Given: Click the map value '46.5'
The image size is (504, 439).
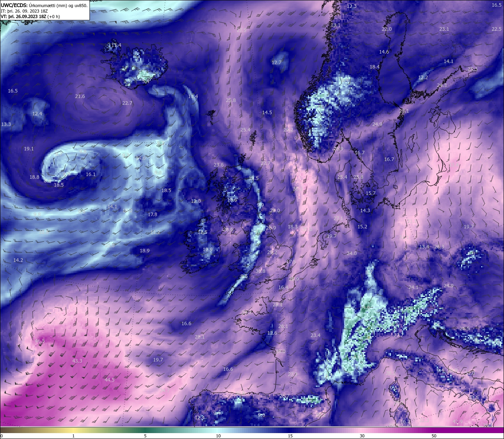Looking at the screenshot, I should coord(40,341).
